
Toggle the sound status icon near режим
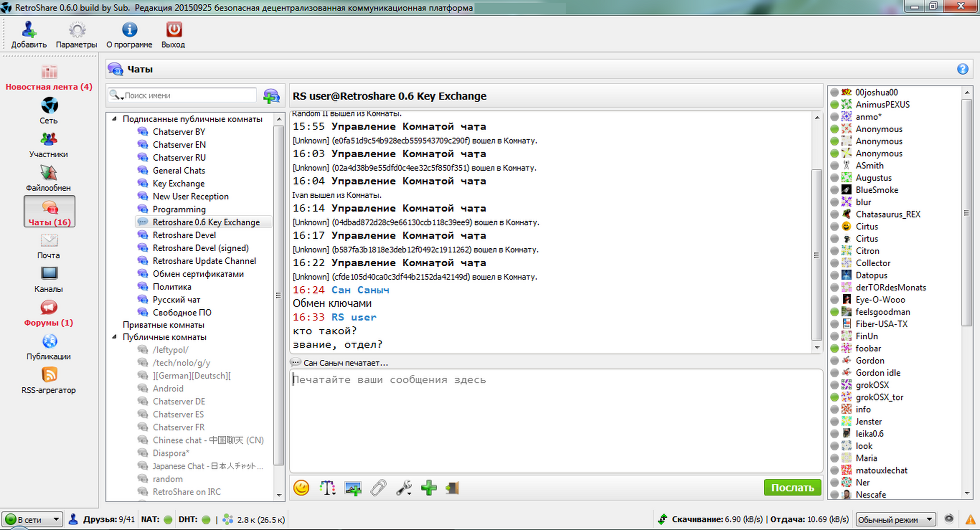point(948,519)
